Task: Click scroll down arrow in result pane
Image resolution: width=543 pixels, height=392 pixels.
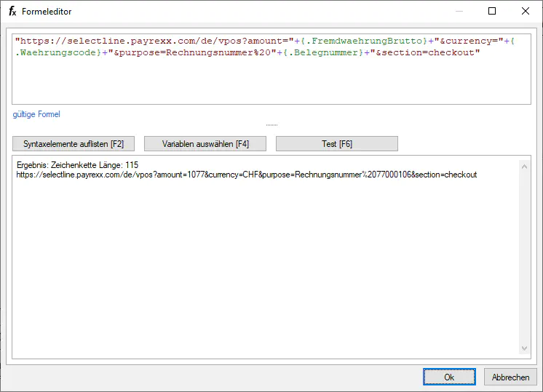Action: pyautogui.click(x=525, y=349)
